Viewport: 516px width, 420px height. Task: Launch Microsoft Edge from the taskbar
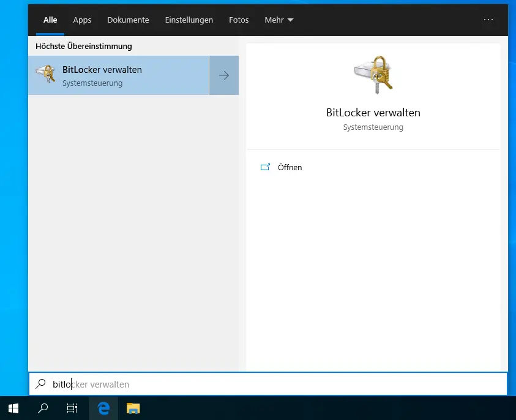click(x=104, y=408)
